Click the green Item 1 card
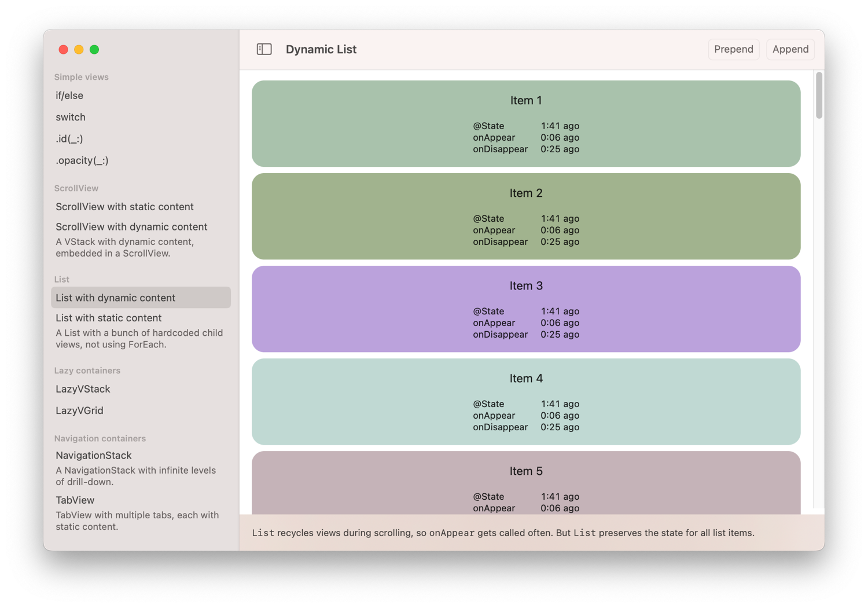 tap(525, 123)
